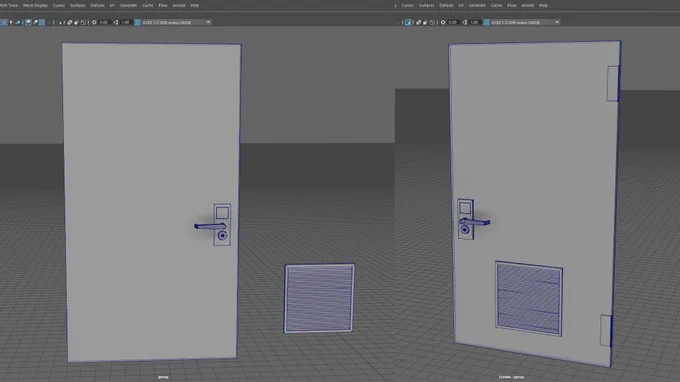Toggle view transform icon in left viewport toolbar
The image size is (680, 382).
point(137,22)
